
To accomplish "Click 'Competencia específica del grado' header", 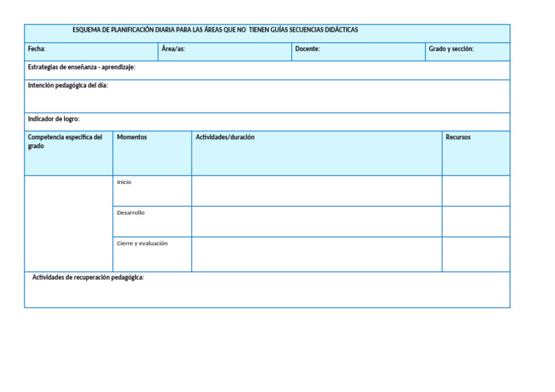I will click(x=69, y=153).
